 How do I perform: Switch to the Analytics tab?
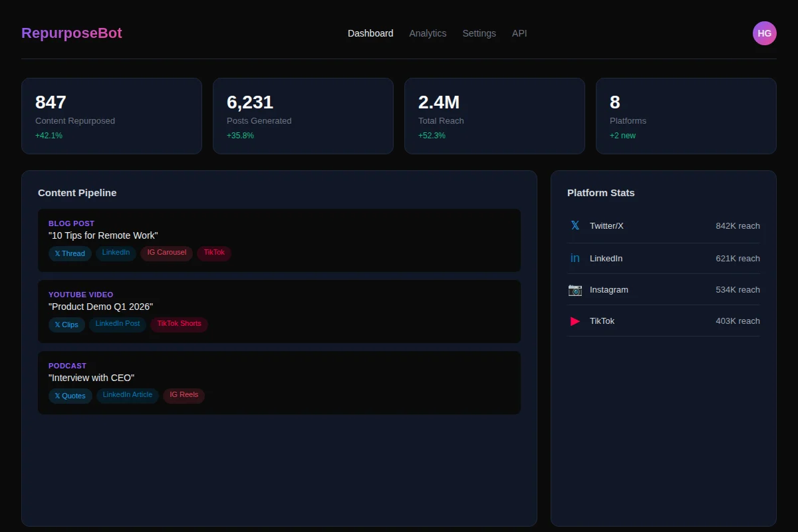(428, 33)
